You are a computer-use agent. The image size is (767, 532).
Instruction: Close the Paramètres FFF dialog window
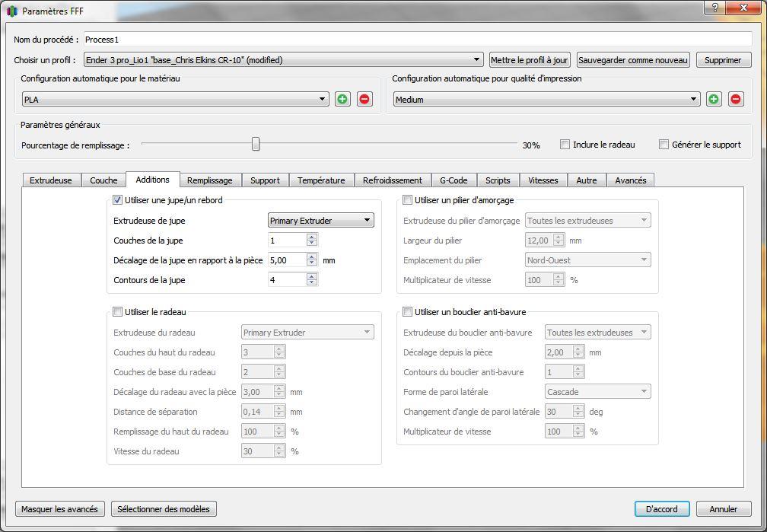744,8
